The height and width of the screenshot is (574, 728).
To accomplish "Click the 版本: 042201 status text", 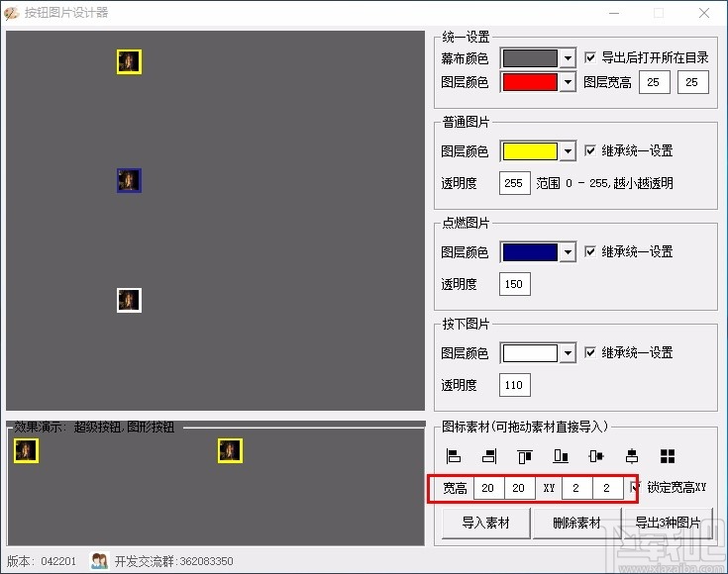I will 42,561.
